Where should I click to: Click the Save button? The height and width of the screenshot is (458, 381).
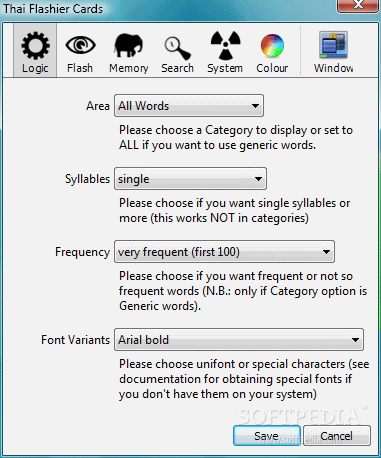(267, 436)
